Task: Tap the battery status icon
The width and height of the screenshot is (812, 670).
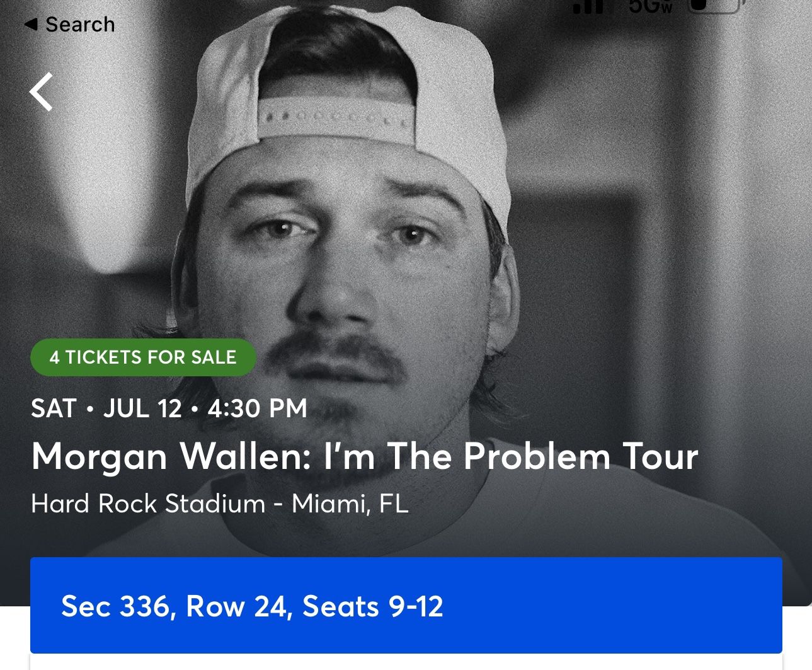Action: point(714,6)
